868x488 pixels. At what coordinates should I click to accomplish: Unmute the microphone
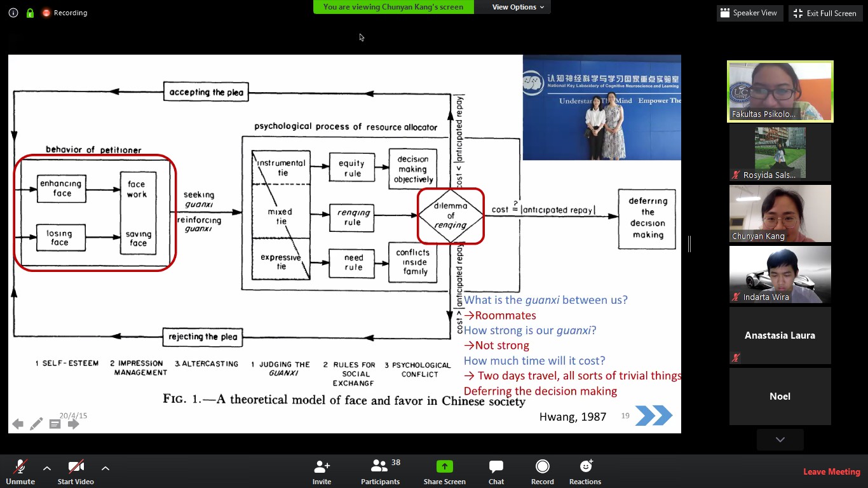click(20, 472)
